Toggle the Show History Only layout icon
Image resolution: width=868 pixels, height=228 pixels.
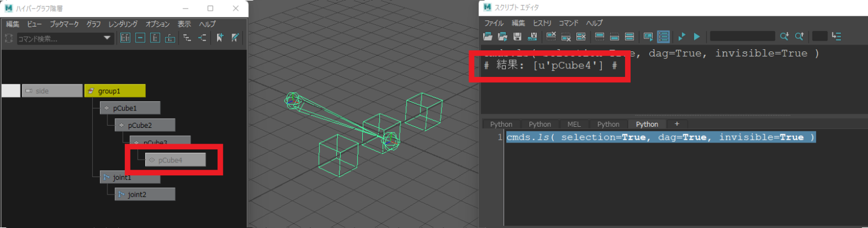600,36
